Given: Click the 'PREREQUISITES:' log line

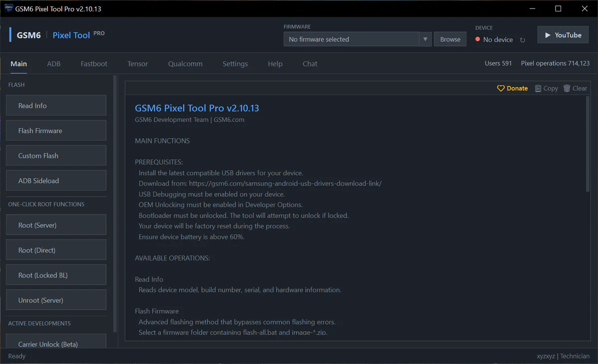Looking at the screenshot, I should coord(159,162).
